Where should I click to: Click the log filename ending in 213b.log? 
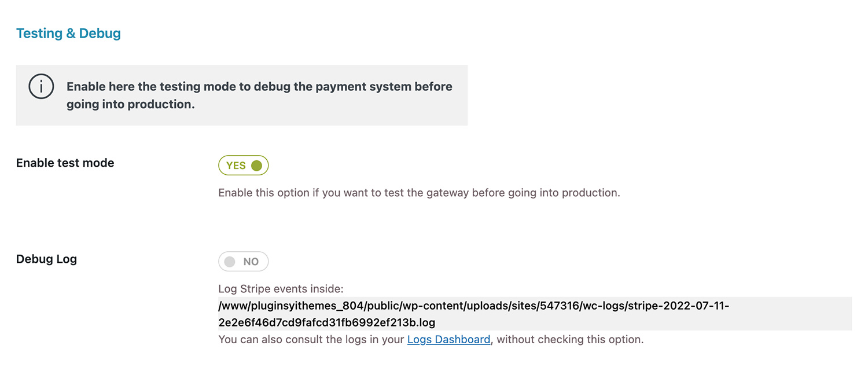pyautogui.click(x=326, y=322)
